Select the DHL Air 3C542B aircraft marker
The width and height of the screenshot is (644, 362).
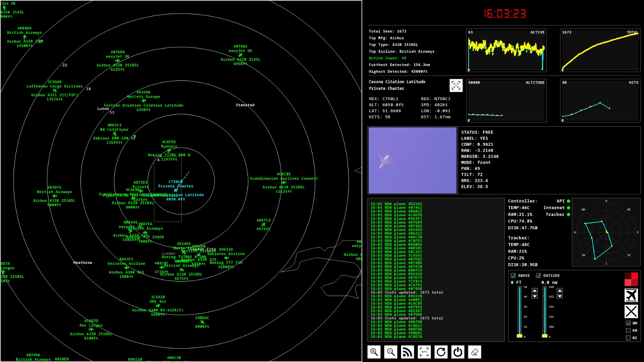[158, 306]
